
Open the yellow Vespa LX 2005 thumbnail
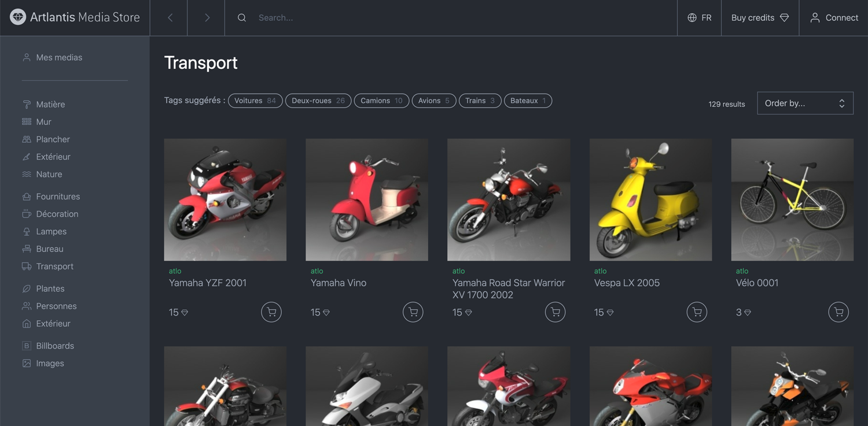(650, 199)
